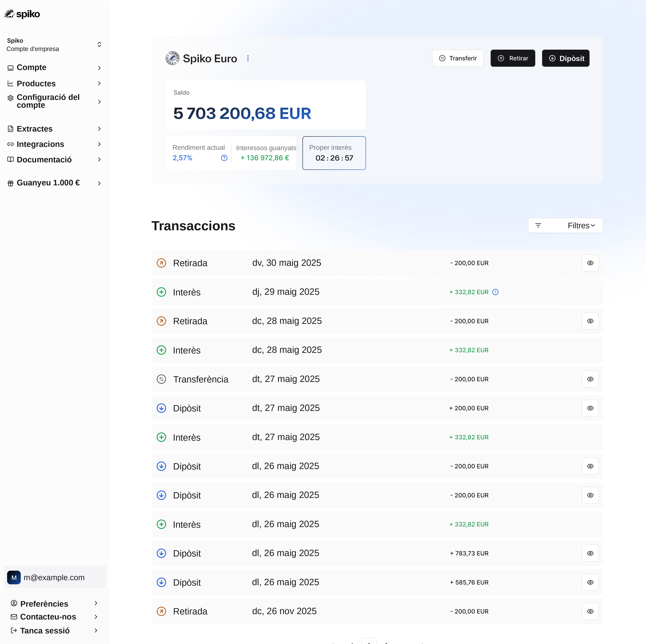Screen dimensions: 646x644
Task: Click the date dj, 29 maig 2025
Action: (x=286, y=292)
